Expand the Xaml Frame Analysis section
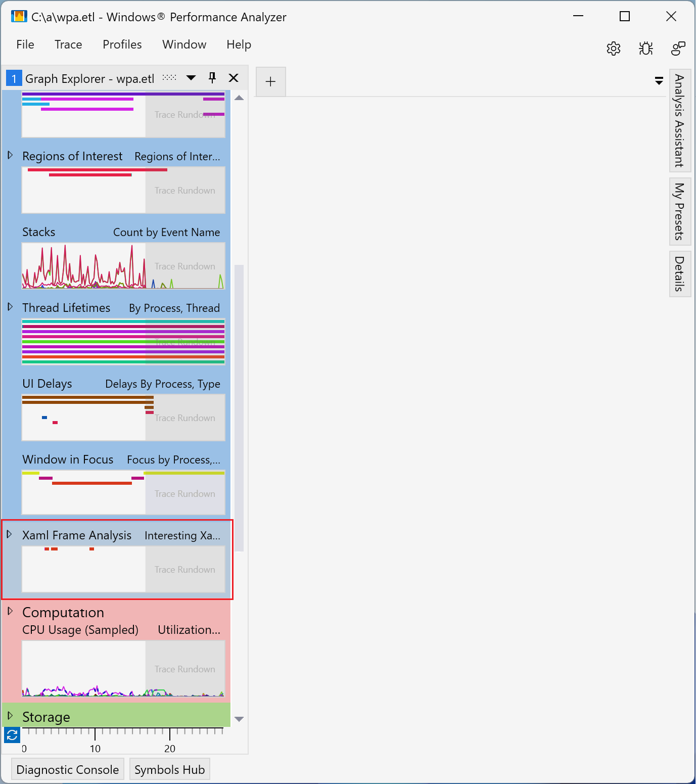Screen dimensions: 696x784 click(x=10, y=533)
